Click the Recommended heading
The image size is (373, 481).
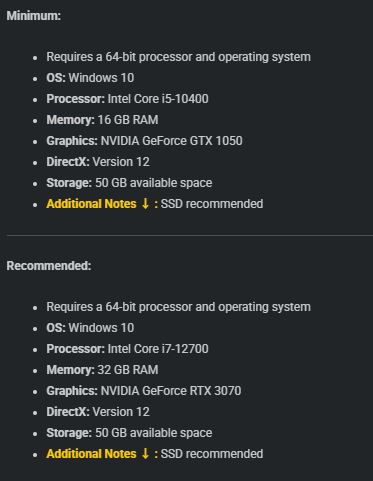[49, 266]
